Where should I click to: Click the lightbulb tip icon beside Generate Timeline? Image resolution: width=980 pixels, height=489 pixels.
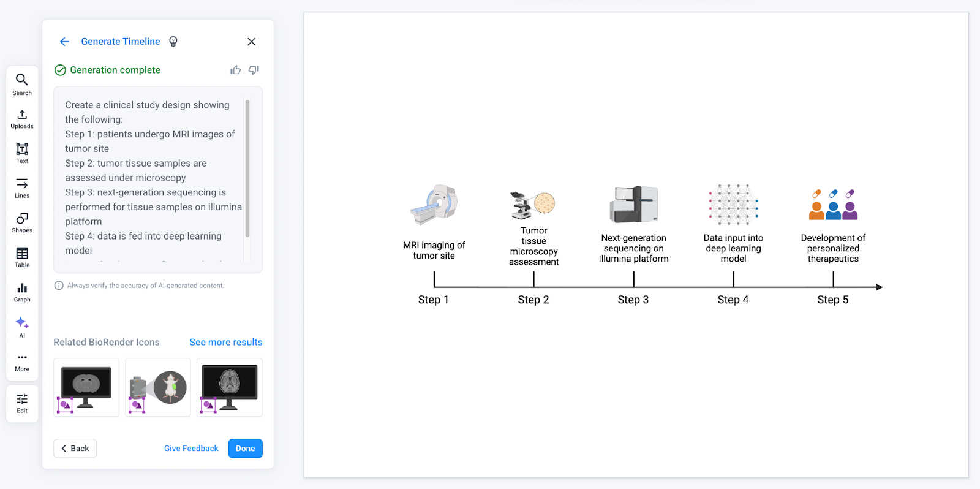[x=173, y=41]
